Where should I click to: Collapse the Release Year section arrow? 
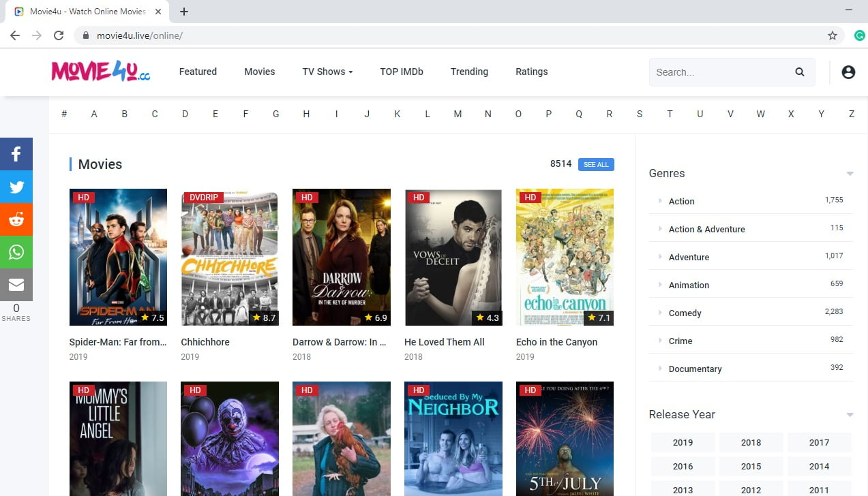pyautogui.click(x=850, y=415)
